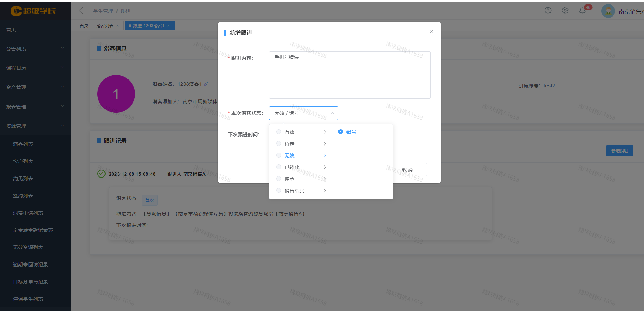
Task: Click the blue 新增跟进 button
Action: (x=619, y=151)
